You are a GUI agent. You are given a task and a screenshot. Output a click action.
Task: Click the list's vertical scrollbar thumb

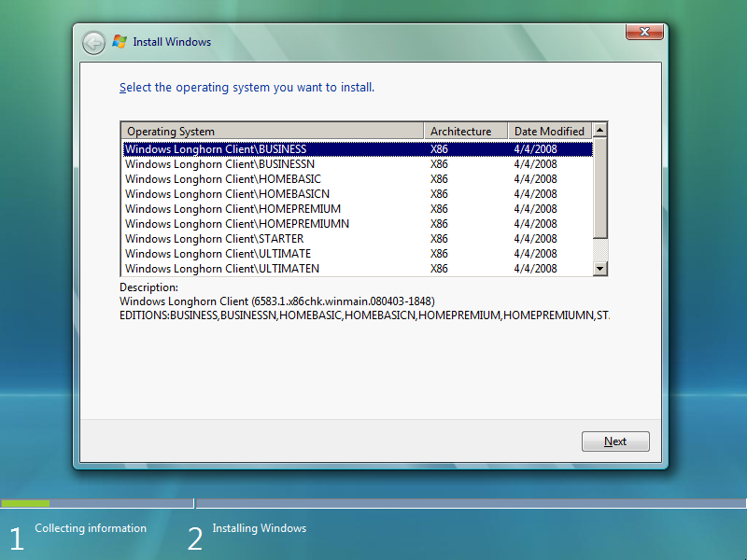click(600, 188)
